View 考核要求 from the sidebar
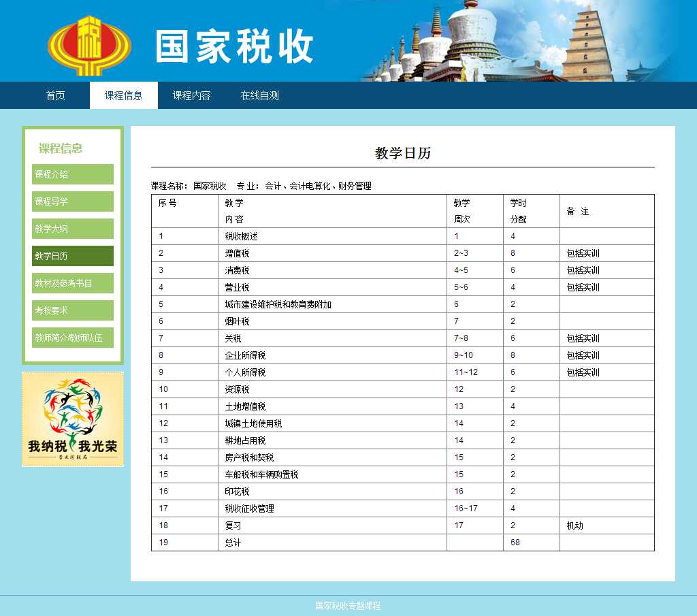The height and width of the screenshot is (616, 697). click(73, 310)
